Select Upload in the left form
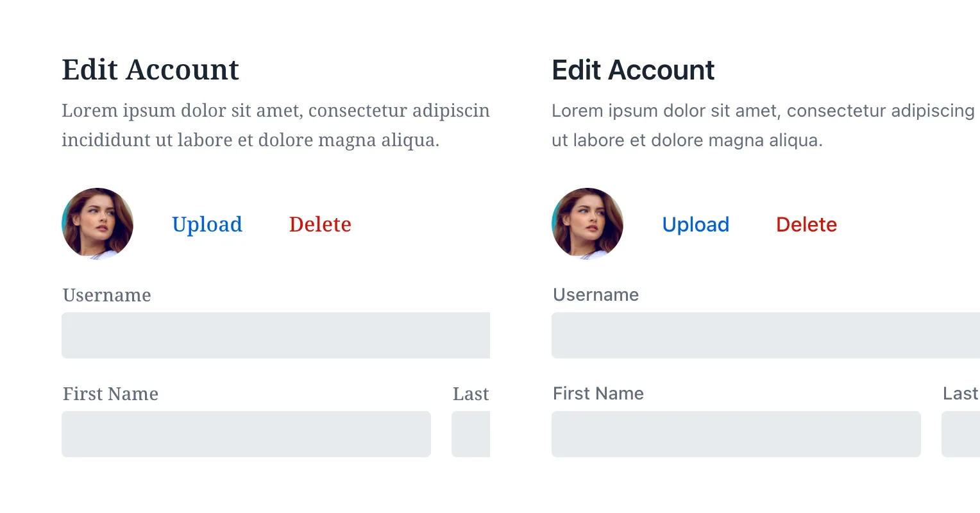980x513 pixels. [x=207, y=224]
